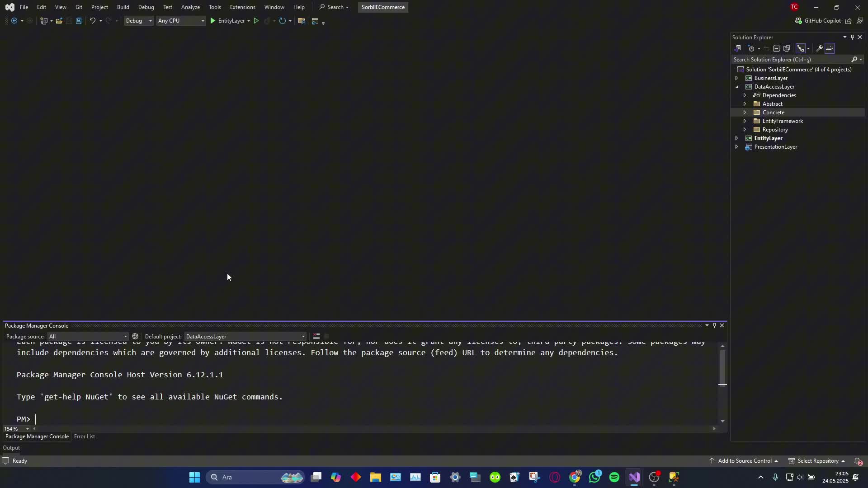Click Add to Source Control

click(x=744, y=461)
